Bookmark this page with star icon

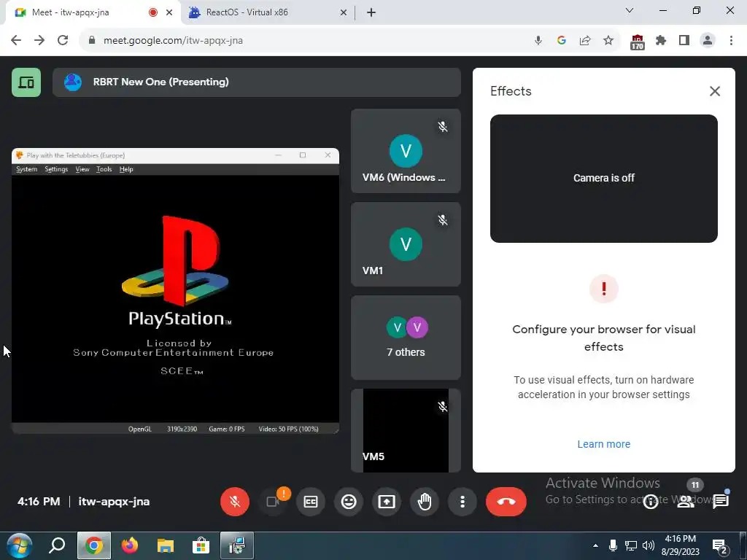click(x=608, y=41)
